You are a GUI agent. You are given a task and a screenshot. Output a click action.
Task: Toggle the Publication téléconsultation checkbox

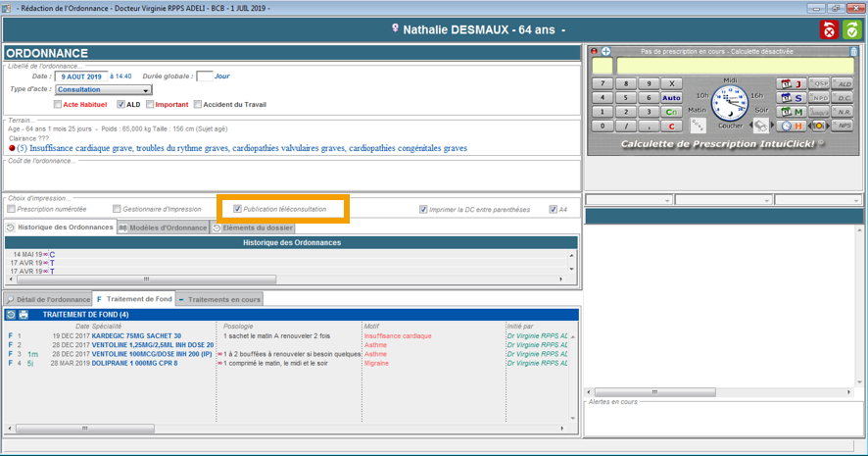point(236,209)
